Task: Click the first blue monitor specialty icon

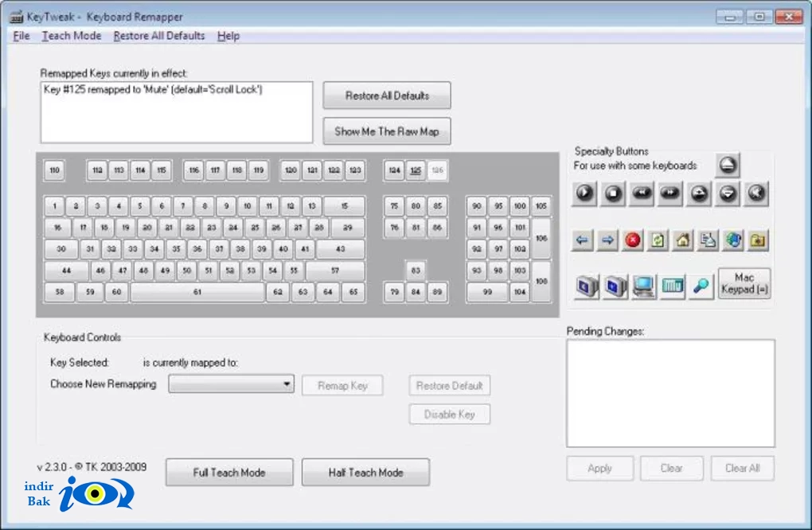Action: [x=587, y=286]
